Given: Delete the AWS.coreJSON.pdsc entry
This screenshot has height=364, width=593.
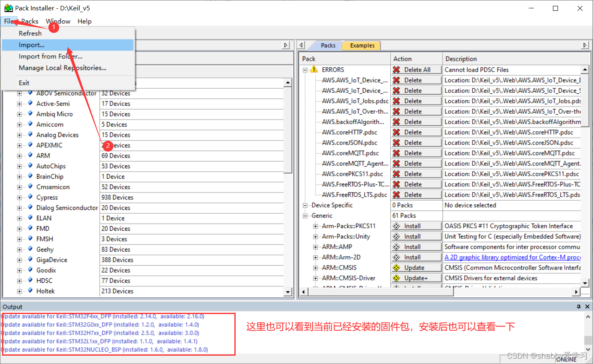Looking at the screenshot, I should [417, 143].
